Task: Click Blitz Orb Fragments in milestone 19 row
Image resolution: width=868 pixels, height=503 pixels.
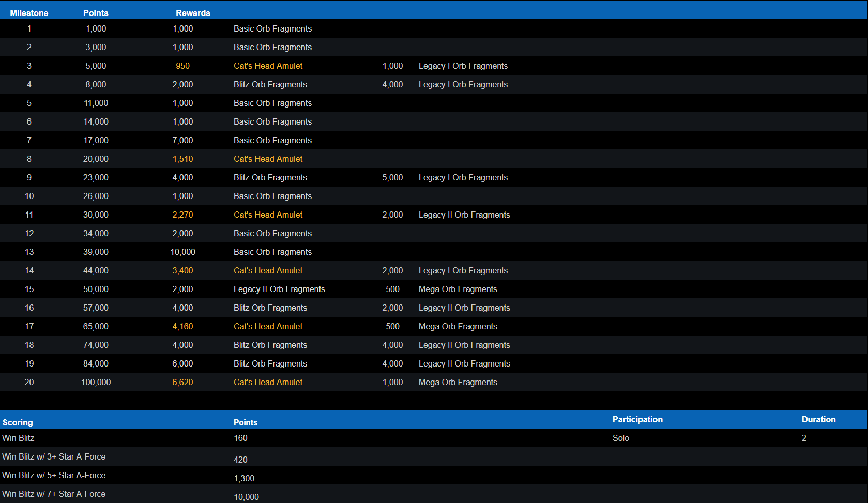Action: [270, 363]
